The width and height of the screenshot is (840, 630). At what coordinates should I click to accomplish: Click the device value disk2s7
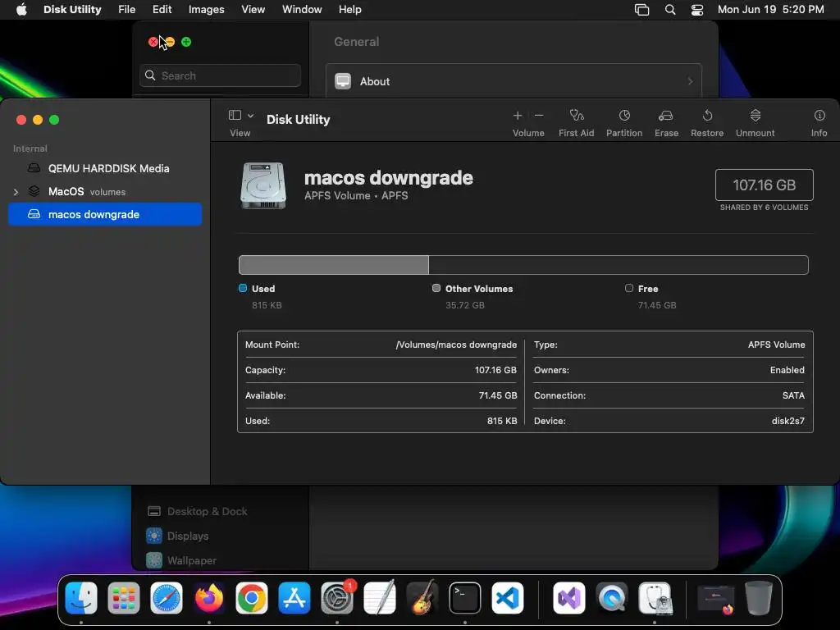(788, 421)
